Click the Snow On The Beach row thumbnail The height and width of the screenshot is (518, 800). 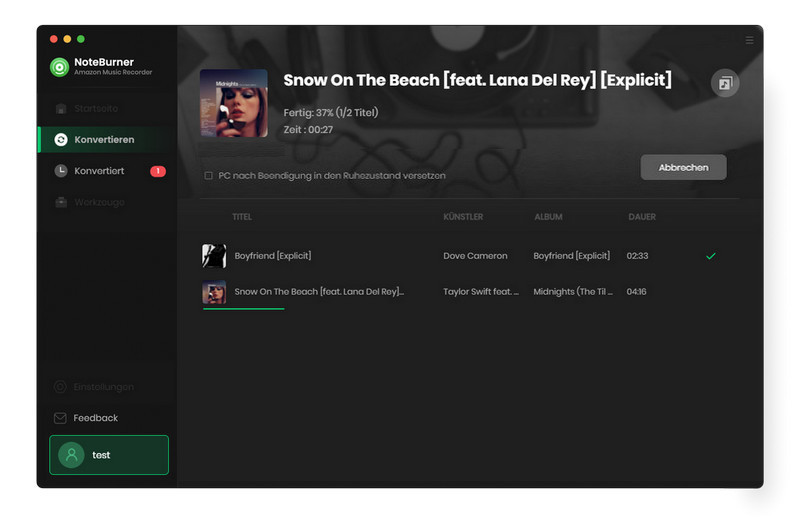click(214, 292)
